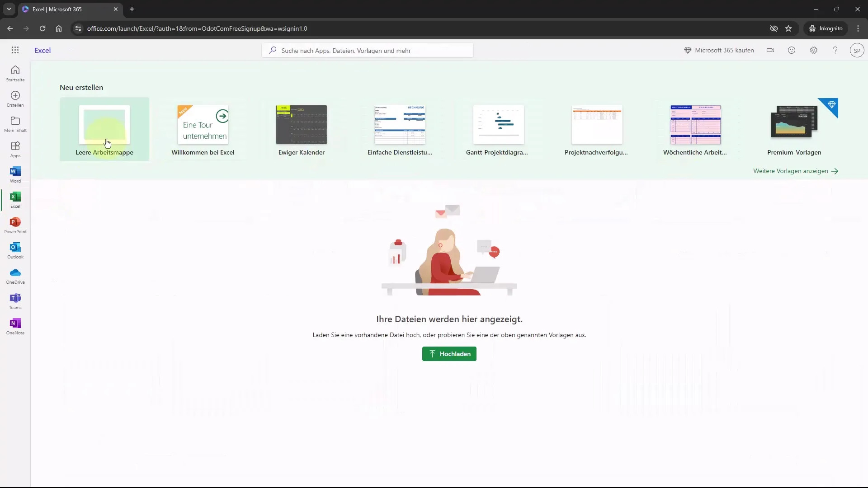Viewport: 868px width, 488px height.
Task: Select Excel in the left sidebar
Action: [x=15, y=200]
